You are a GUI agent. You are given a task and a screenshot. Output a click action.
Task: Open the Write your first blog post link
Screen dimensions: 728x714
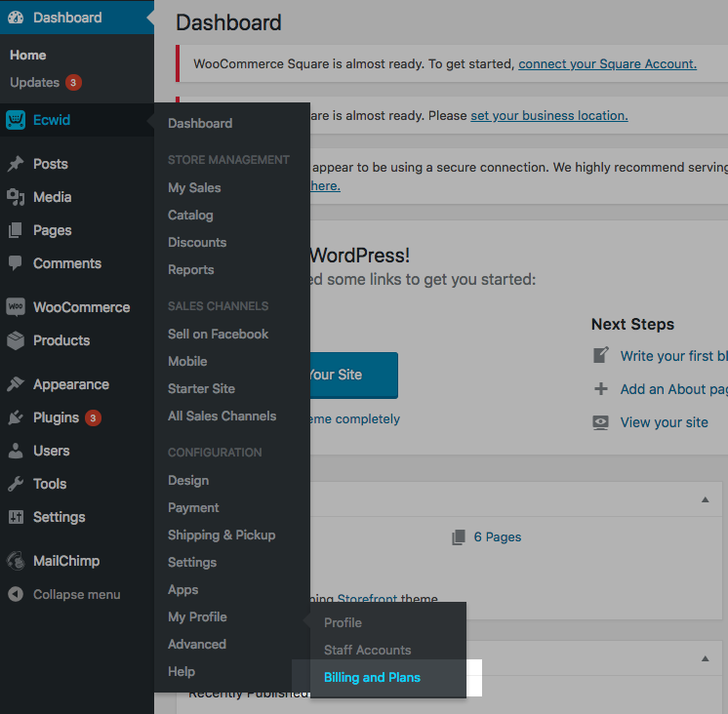tap(674, 356)
